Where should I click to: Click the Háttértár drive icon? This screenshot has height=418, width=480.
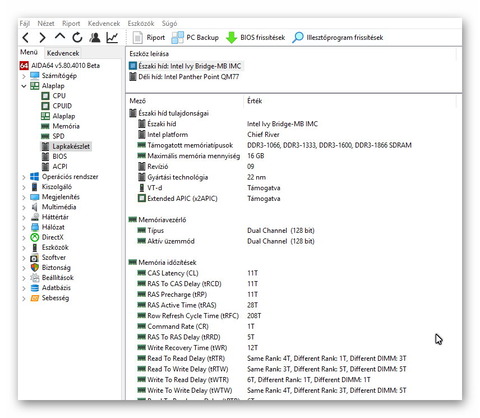coord(35,217)
